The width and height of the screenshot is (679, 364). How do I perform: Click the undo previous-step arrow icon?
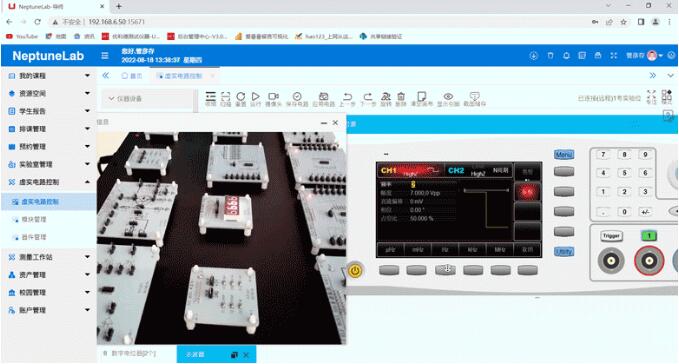[x=347, y=98]
